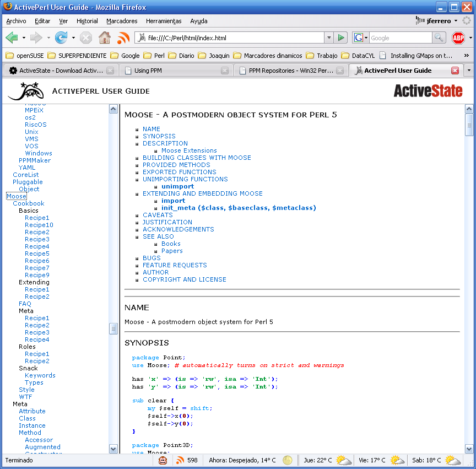
Task: Open the DataCYL bookmarks folder
Action: 358,56
